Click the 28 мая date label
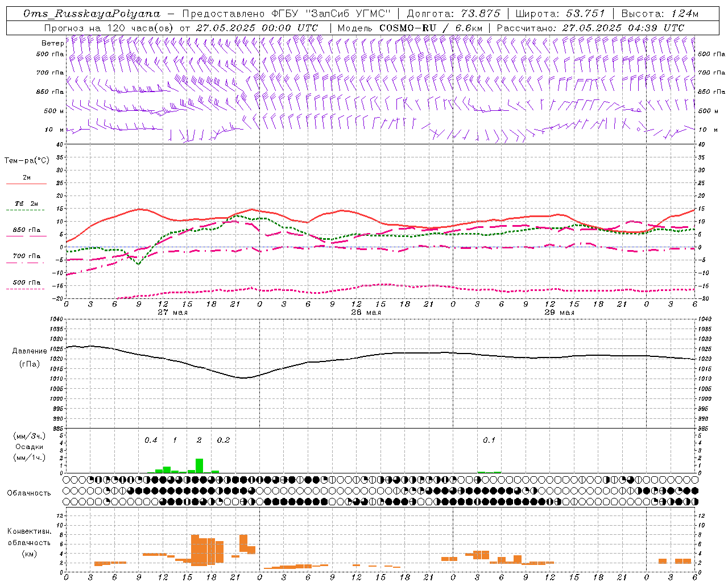The width and height of the screenshot is (728, 582). [x=366, y=312]
